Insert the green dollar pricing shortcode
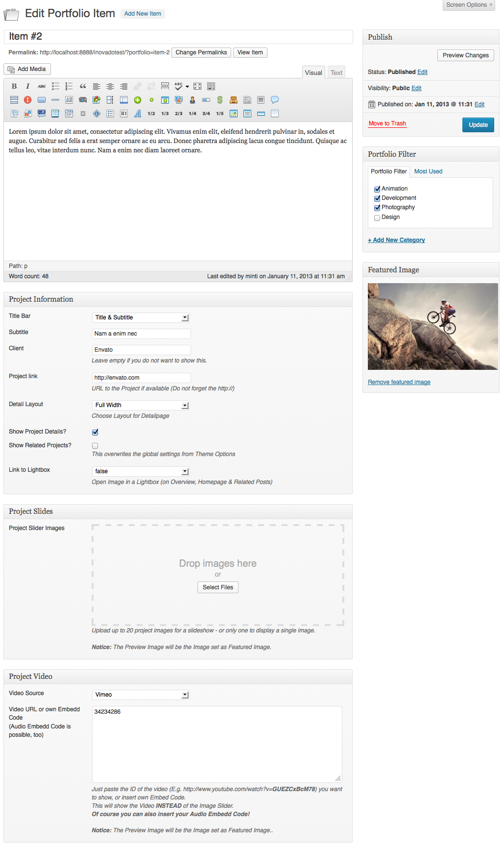504x846 pixels. 220,100
